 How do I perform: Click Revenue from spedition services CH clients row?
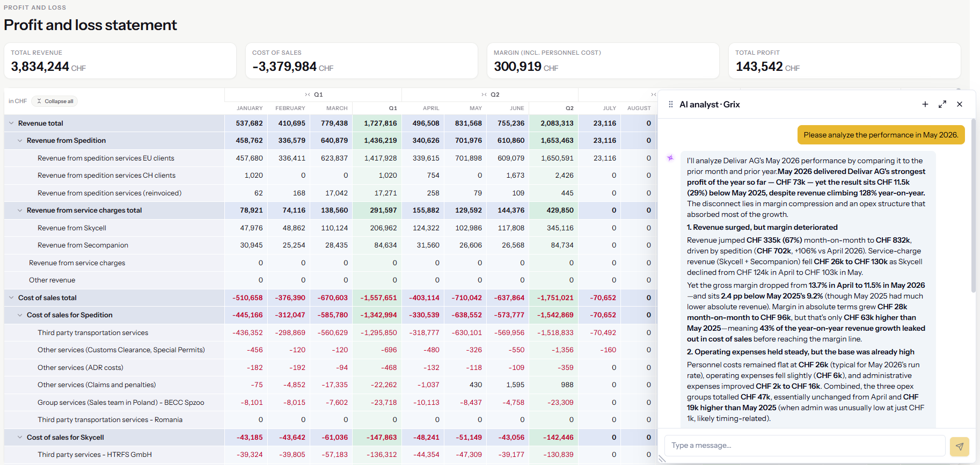(x=106, y=176)
